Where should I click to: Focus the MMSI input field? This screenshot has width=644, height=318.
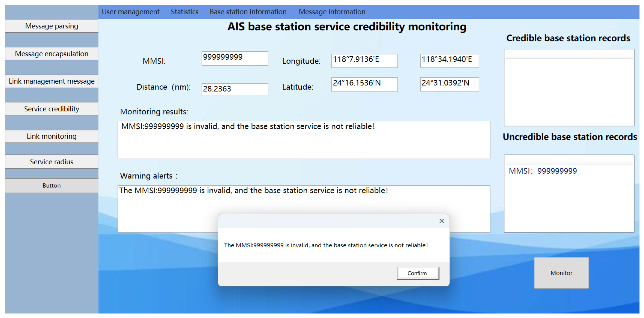[234, 58]
